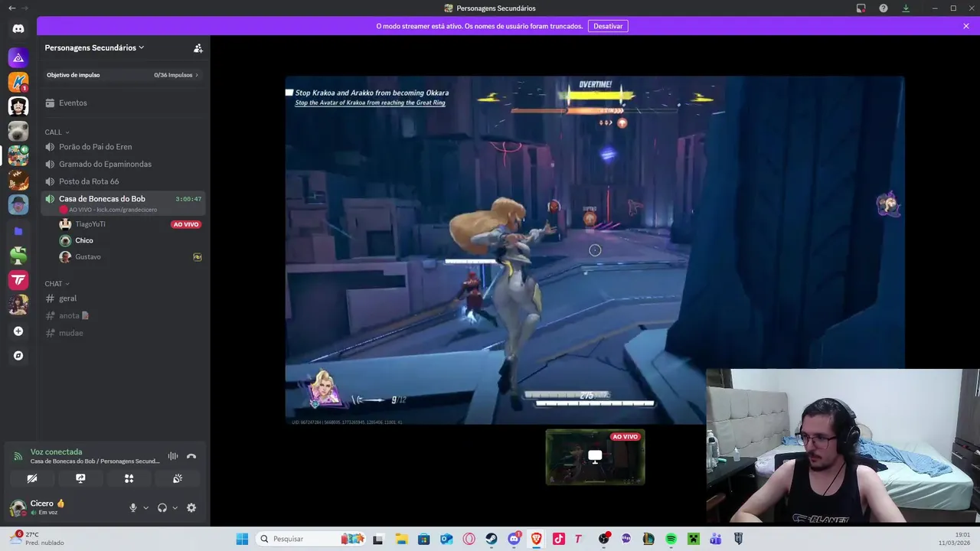Open Discord direct messages home icon

pos(18,29)
